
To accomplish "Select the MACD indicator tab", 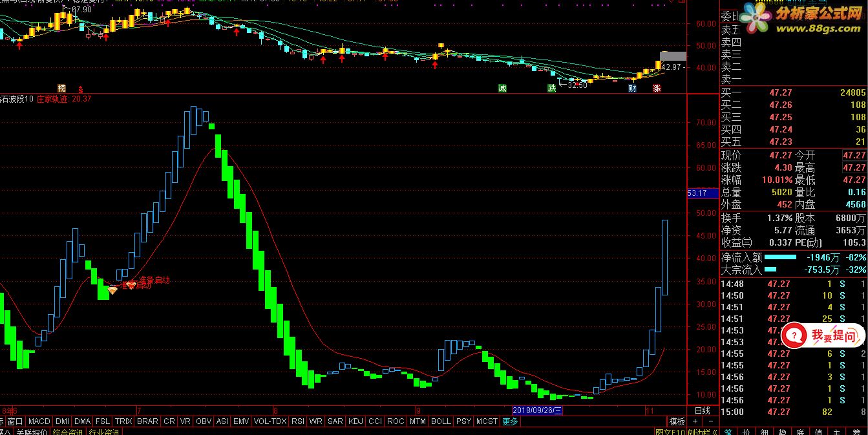I will [x=39, y=421].
